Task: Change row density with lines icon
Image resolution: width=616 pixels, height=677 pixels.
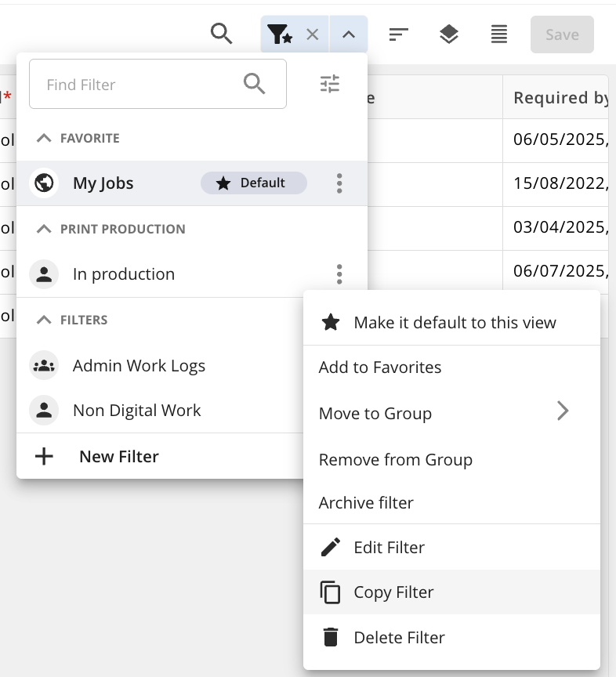Action: (x=499, y=34)
